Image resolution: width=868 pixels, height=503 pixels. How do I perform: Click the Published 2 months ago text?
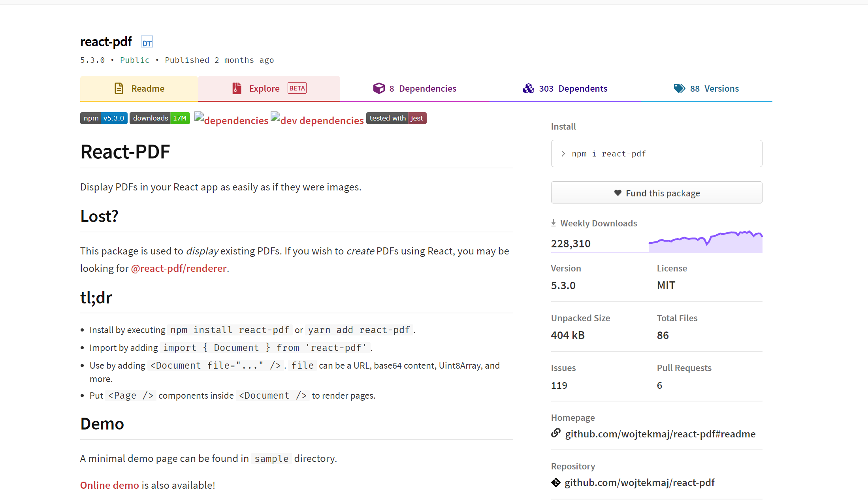[219, 60]
